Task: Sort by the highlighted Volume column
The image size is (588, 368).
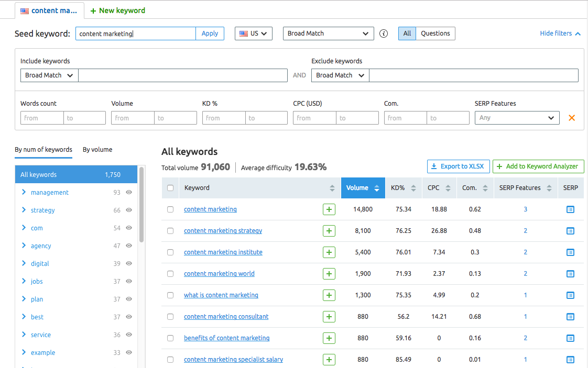Action: [x=363, y=188]
